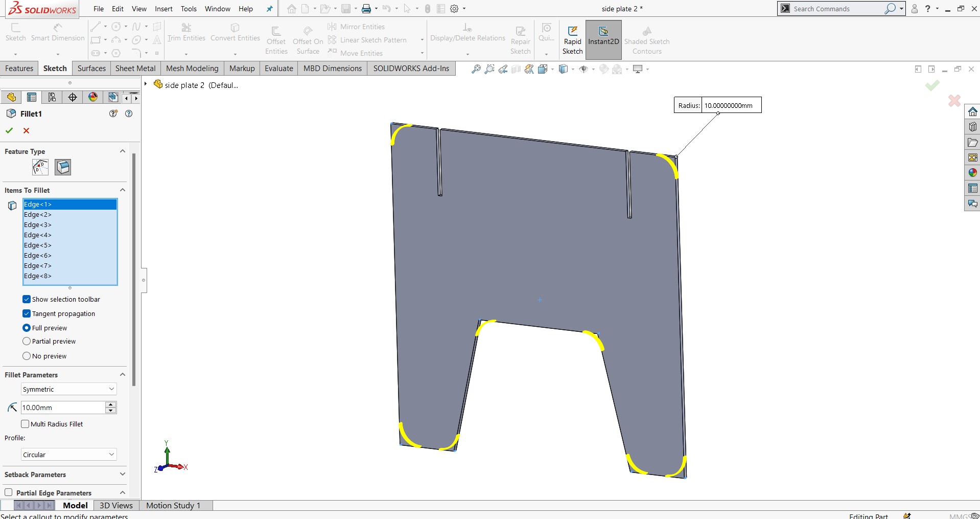
Task: Switch to the Sheet Metal tab
Action: pyautogui.click(x=135, y=69)
